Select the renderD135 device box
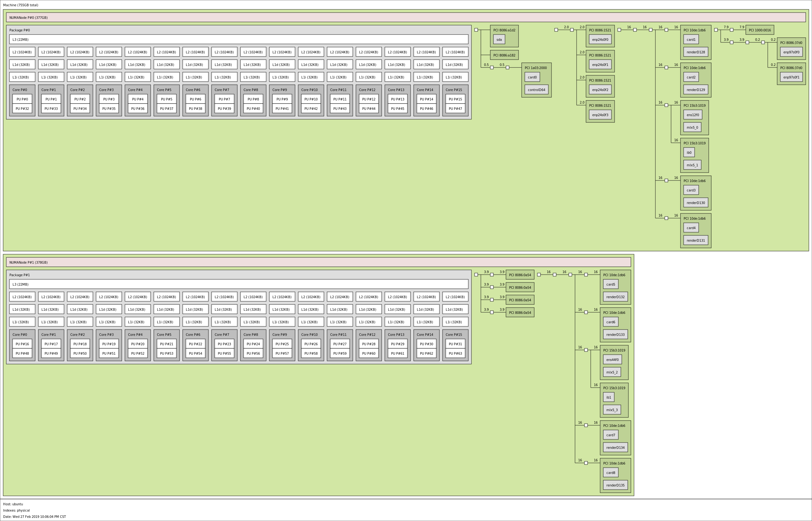 [x=615, y=485]
